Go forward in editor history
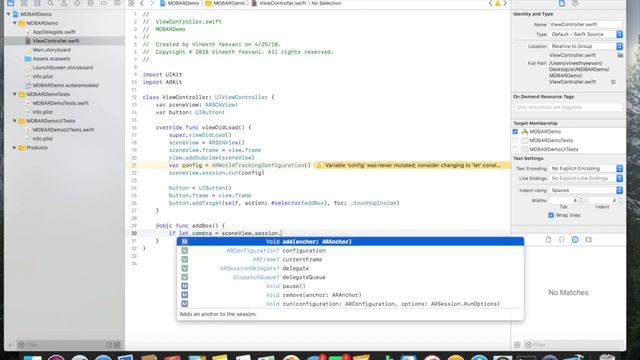Image resolution: width=640 pixels, height=360 pixels. pos(151,3)
